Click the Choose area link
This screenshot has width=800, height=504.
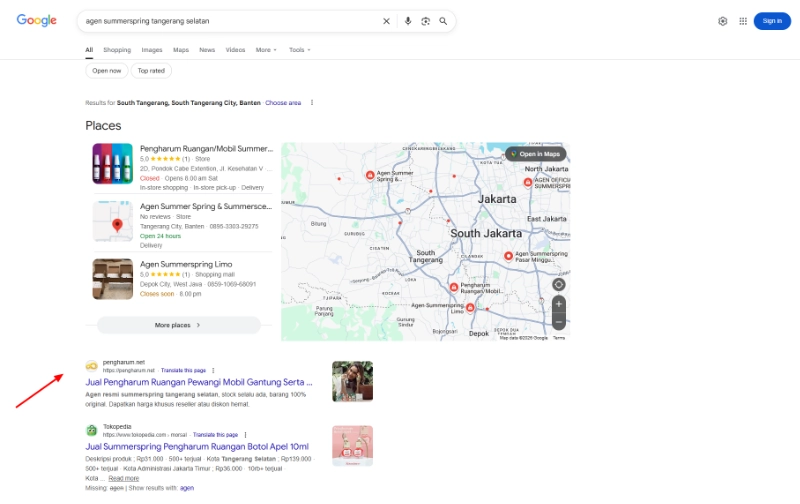click(x=283, y=103)
